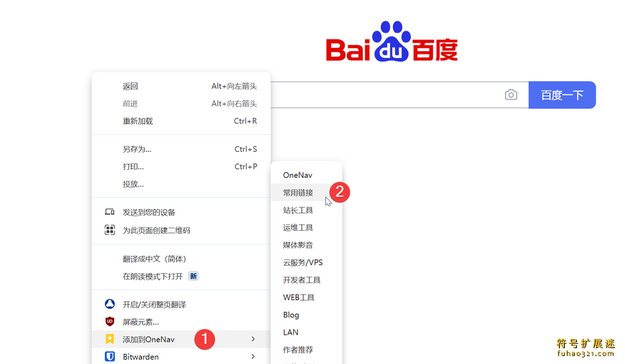Click the Bitwarden shield icon
The image size is (625, 364).
tap(110, 356)
